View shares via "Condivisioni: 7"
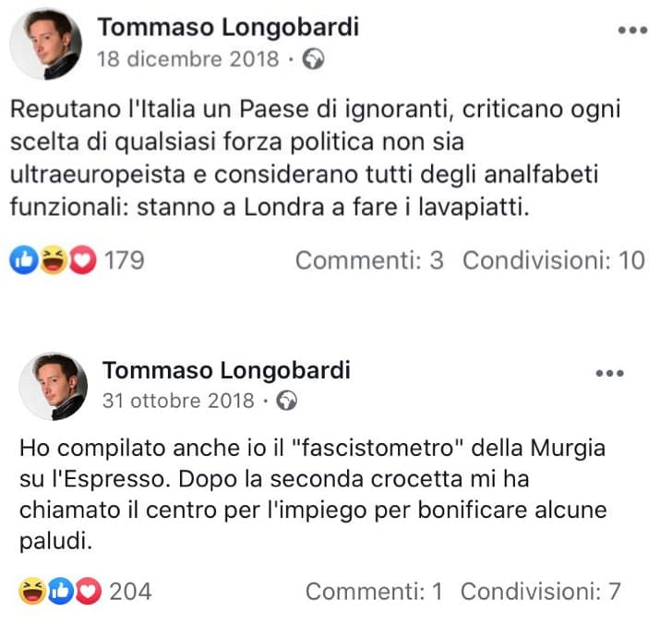Viewport: 672px width, 624px height. tap(540, 592)
